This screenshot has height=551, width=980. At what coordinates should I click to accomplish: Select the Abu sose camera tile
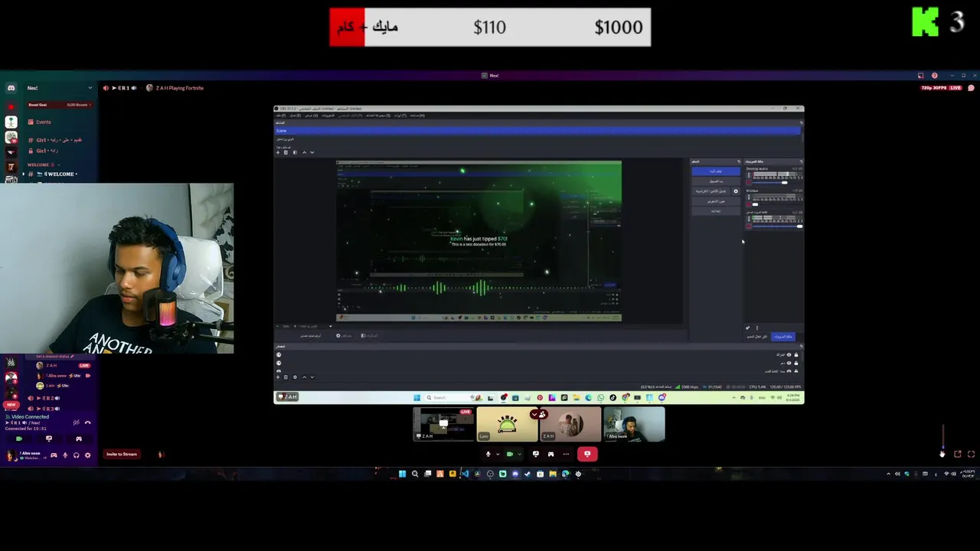click(634, 424)
